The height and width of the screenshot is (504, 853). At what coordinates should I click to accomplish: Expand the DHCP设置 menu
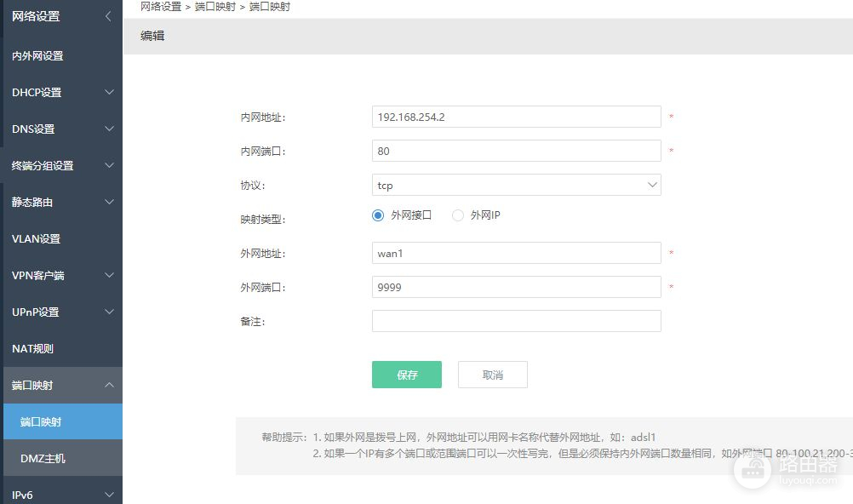click(109, 92)
